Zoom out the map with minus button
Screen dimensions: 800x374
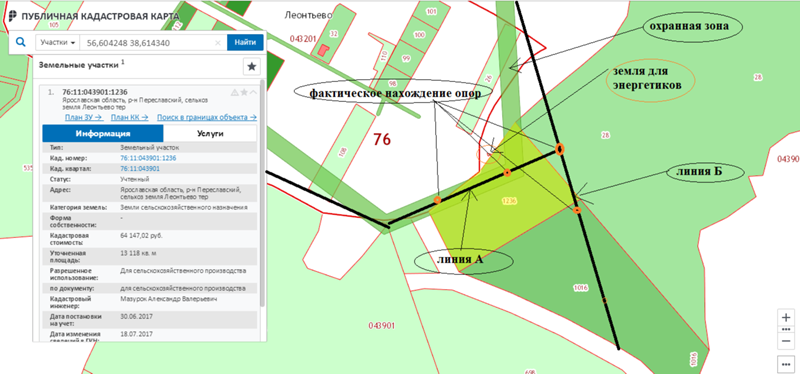pyautogui.click(x=786, y=340)
